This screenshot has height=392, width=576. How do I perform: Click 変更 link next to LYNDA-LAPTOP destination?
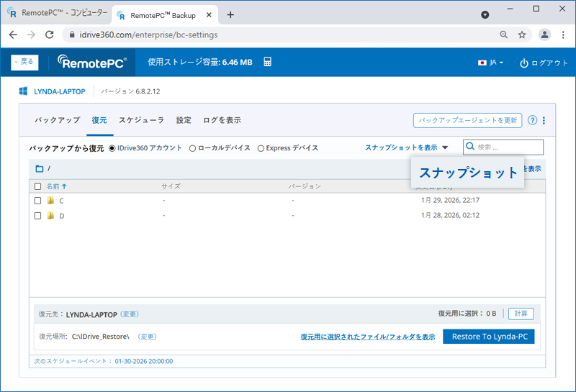click(x=130, y=314)
